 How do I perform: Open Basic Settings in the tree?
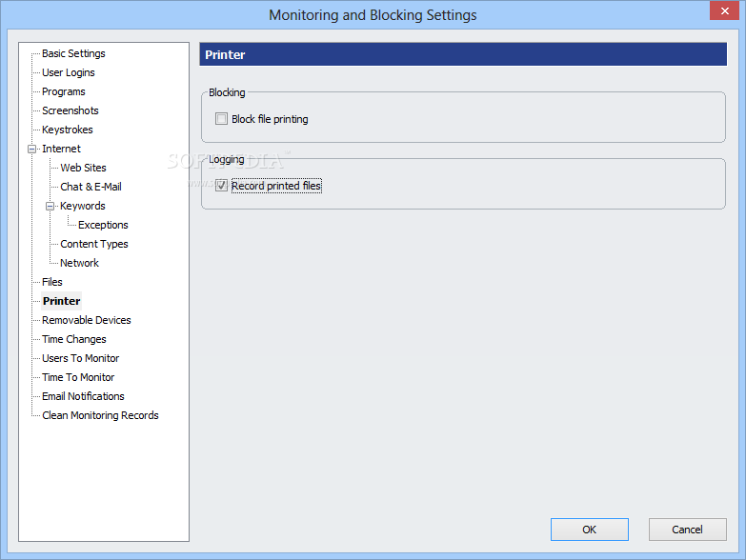tap(73, 53)
